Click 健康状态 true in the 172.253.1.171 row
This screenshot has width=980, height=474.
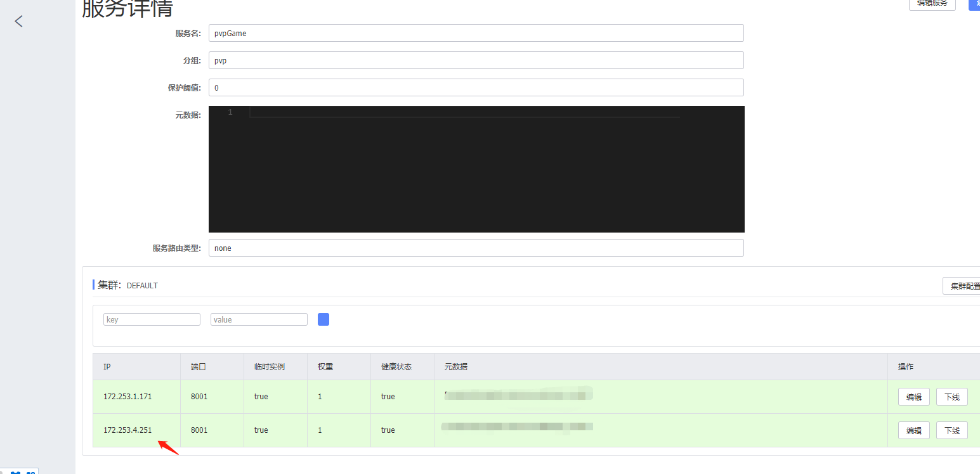[x=388, y=397]
